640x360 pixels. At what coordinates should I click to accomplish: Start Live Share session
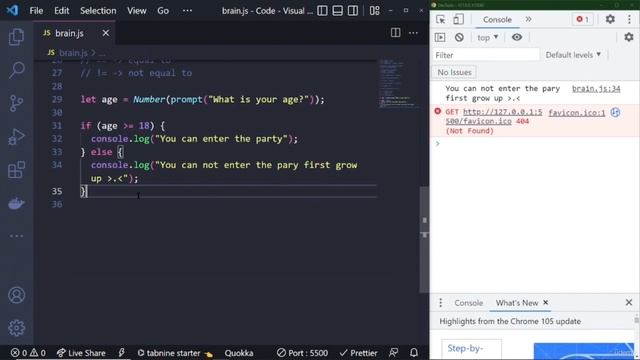pyautogui.click(x=81, y=353)
